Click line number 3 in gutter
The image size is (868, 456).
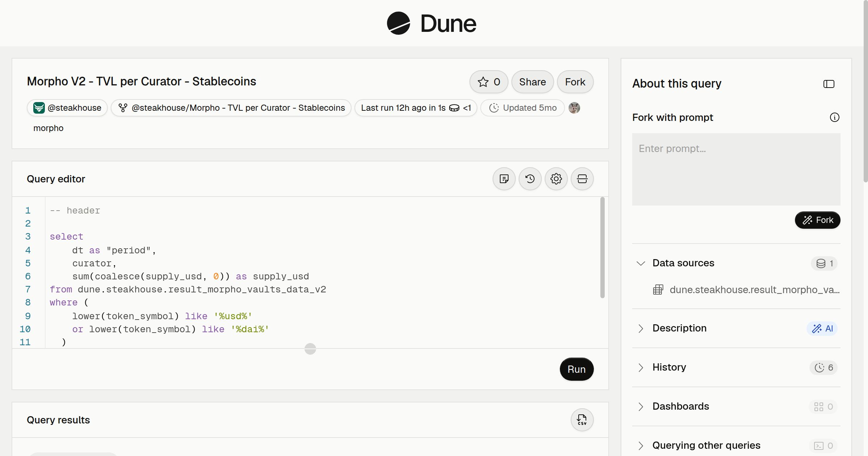point(28,237)
